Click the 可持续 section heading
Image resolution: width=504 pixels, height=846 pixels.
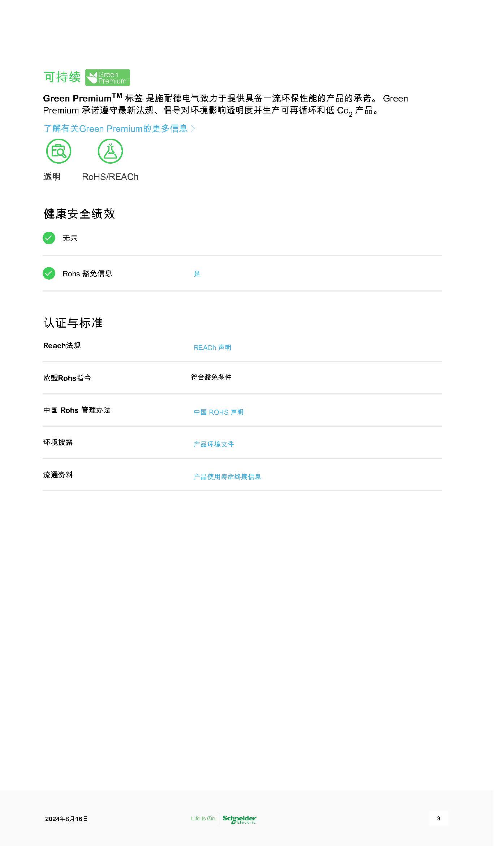(x=62, y=77)
